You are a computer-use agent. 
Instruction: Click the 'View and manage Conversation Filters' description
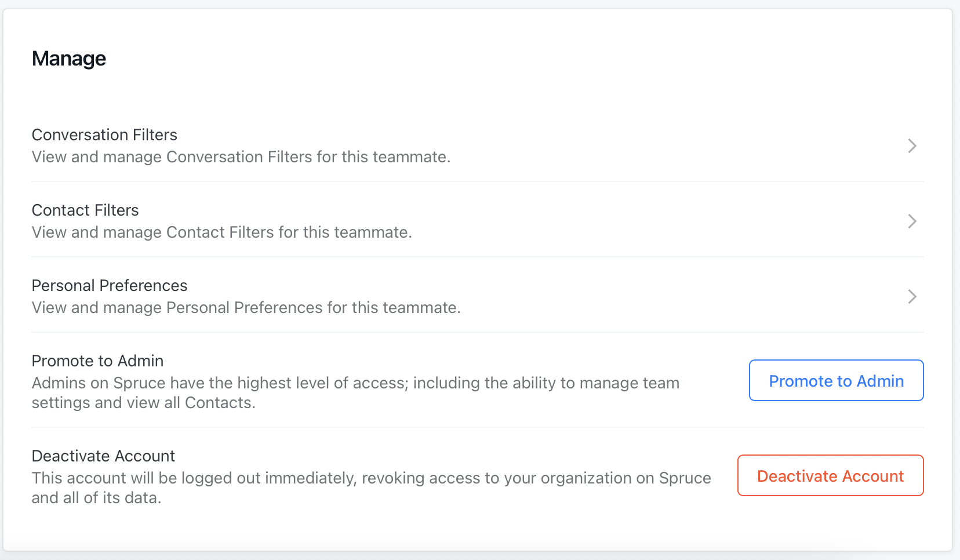click(241, 157)
